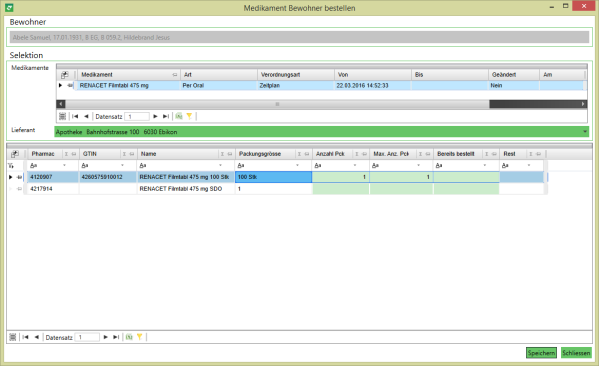Select GTIN cell '4260575910012'

[x=108, y=177]
